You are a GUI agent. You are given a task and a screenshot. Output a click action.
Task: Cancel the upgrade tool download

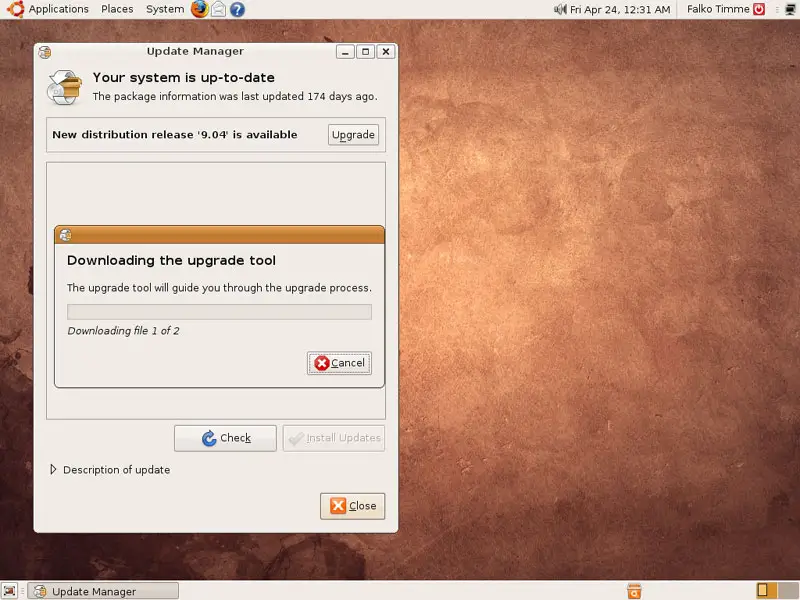point(339,363)
